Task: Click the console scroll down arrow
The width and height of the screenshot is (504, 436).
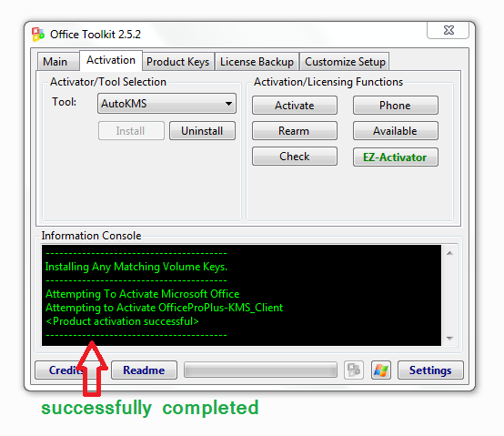Action: [449, 339]
